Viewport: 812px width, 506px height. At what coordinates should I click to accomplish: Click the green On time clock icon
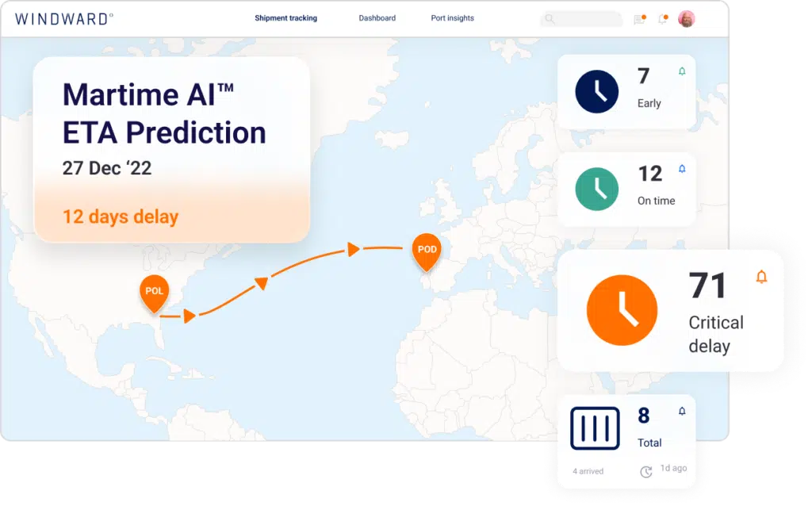596,189
